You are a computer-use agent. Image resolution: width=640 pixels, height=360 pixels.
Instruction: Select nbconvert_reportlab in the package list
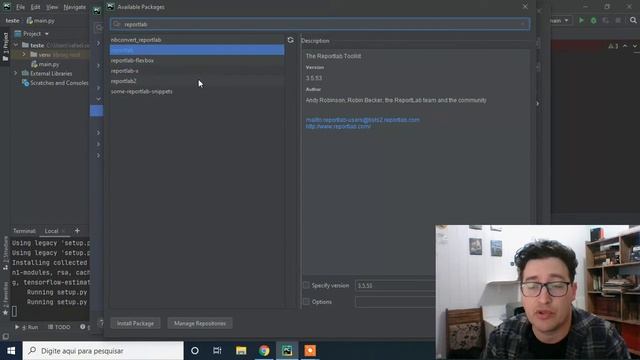(x=197, y=40)
